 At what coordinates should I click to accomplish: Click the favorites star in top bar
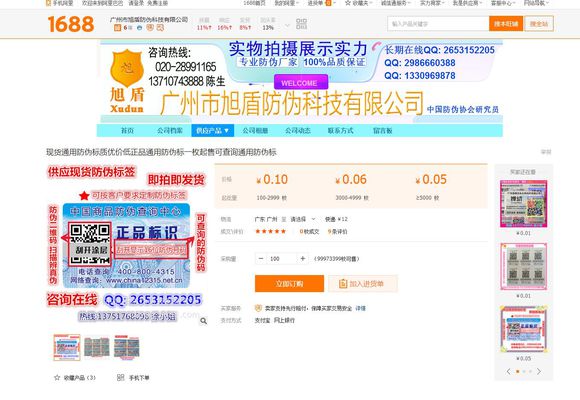click(x=348, y=3)
